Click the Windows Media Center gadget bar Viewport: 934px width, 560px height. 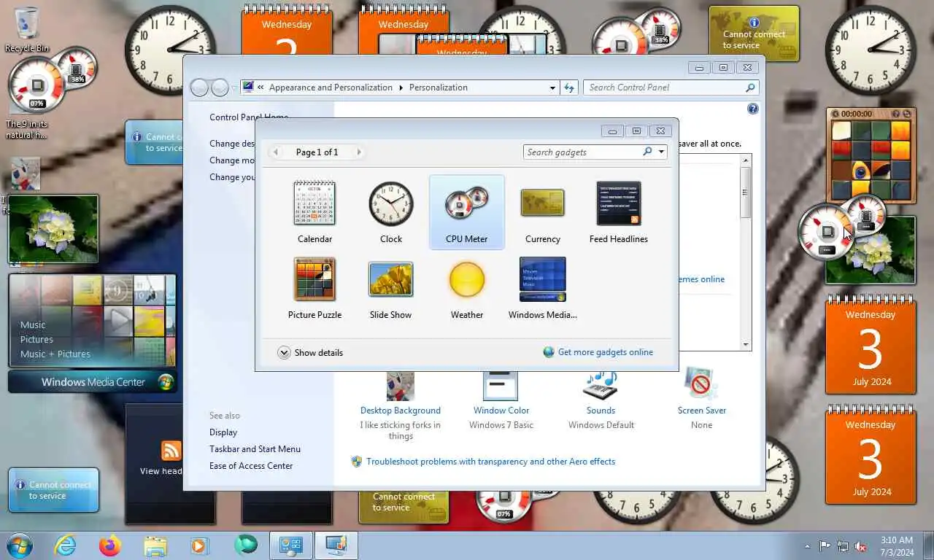tap(93, 382)
